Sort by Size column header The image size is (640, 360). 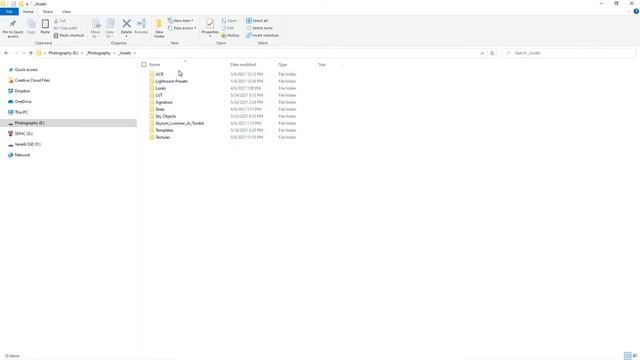click(x=322, y=64)
